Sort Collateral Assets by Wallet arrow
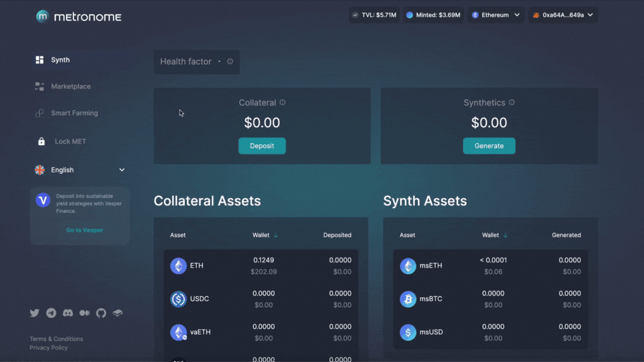The height and width of the screenshot is (362, 644). [276, 235]
